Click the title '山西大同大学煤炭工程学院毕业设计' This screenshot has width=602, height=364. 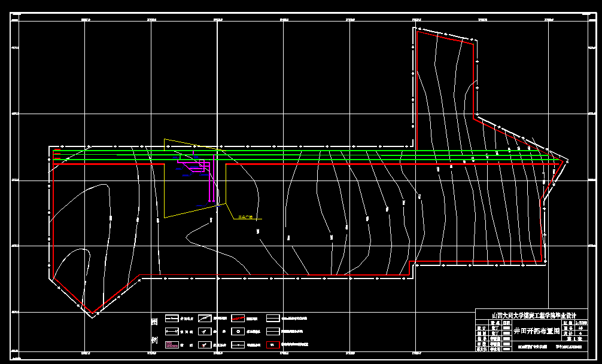[x=534, y=316]
